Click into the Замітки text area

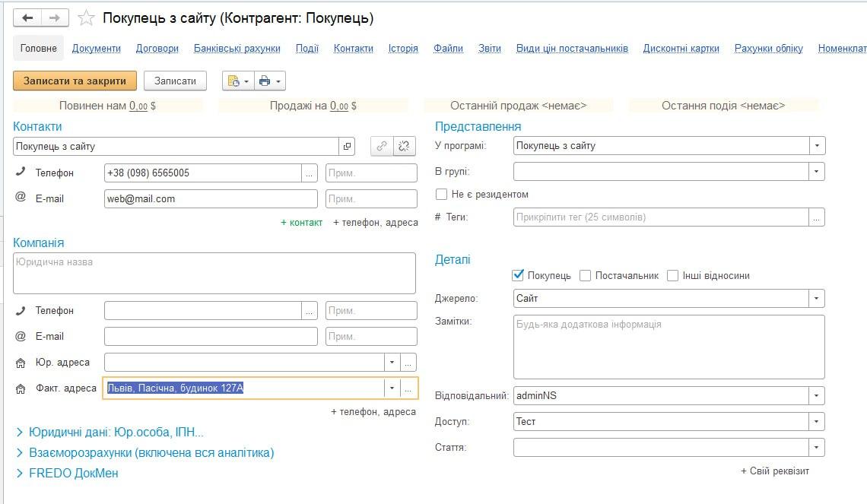click(669, 347)
